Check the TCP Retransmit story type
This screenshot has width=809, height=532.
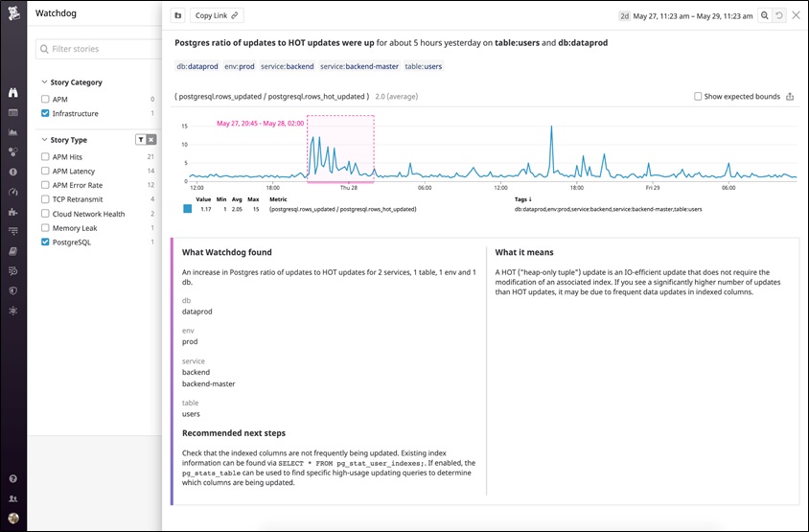[x=45, y=199]
